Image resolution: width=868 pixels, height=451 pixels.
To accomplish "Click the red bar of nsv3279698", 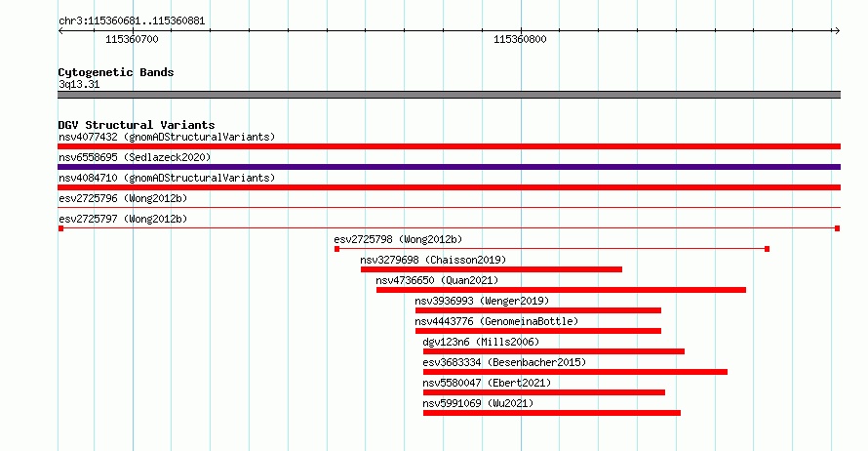I will click(492, 269).
